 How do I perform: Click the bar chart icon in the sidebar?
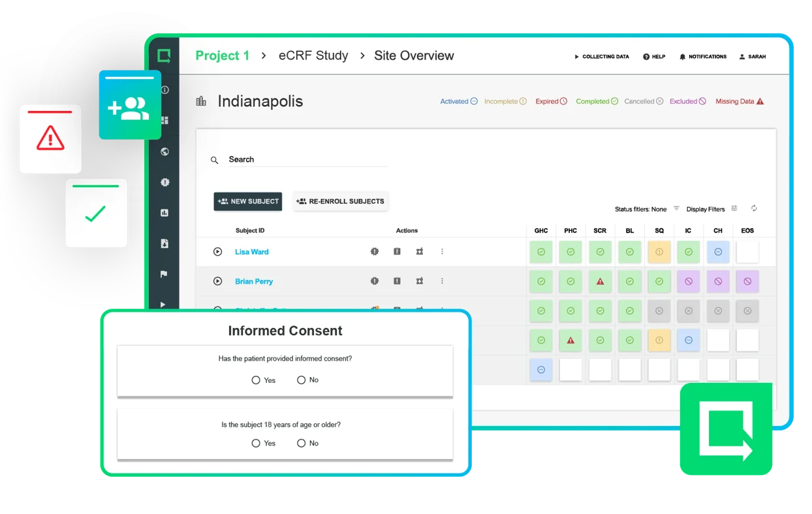(164, 212)
